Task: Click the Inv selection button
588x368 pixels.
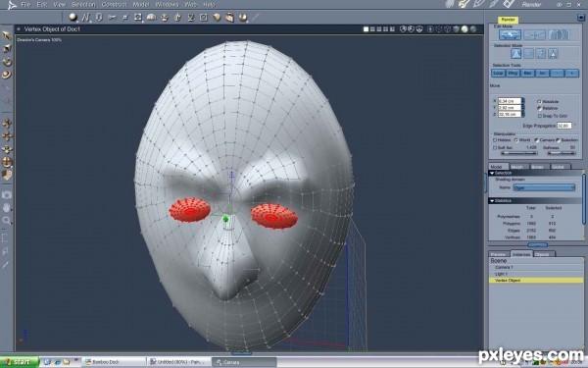Action: click(x=542, y=74)
